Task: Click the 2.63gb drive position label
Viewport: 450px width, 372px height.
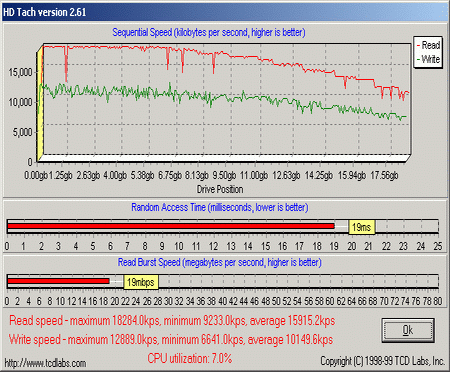Action: pos(88,175)
